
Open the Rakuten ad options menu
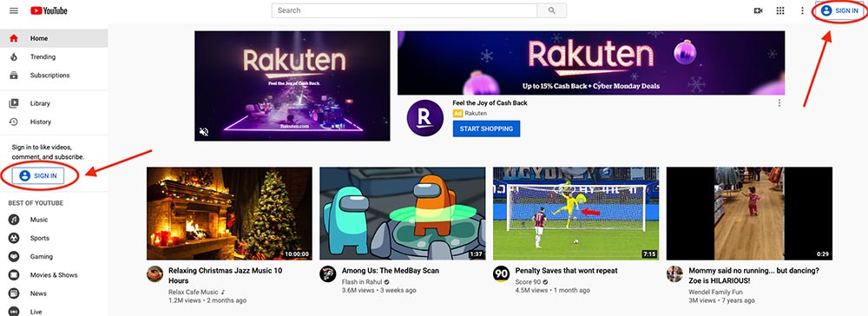tap(779, 103)
